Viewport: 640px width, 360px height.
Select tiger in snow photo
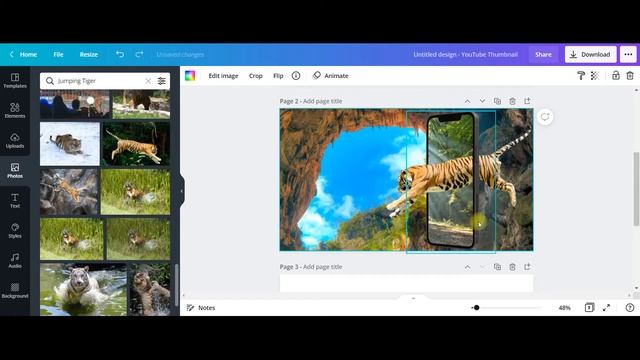(70, 144)
